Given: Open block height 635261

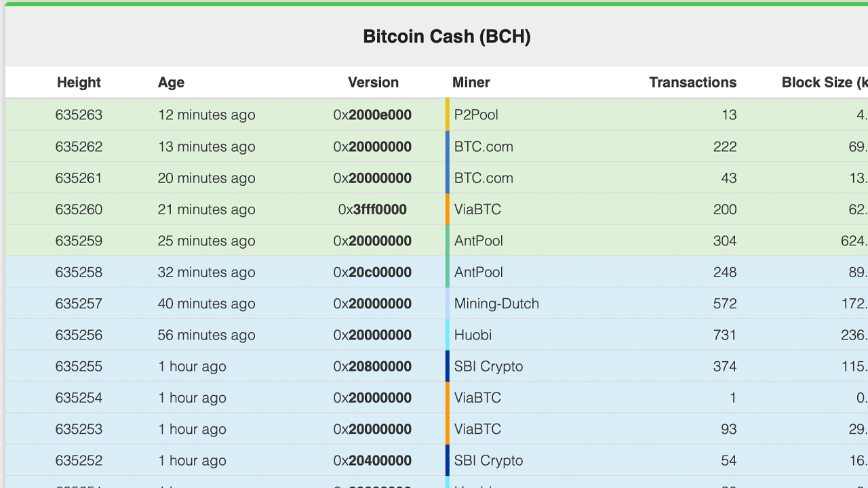Looking at the screenshot, I should [79, 178].
